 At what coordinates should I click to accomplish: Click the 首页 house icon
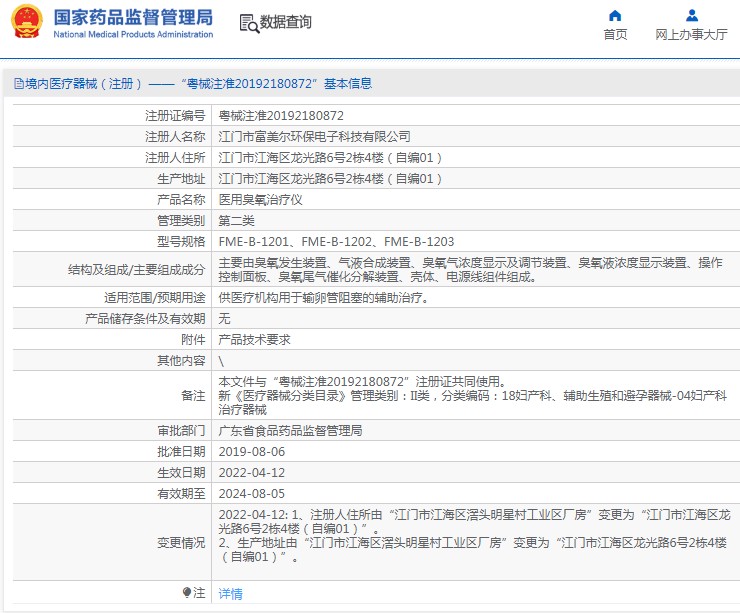click(x=615, y=15)
